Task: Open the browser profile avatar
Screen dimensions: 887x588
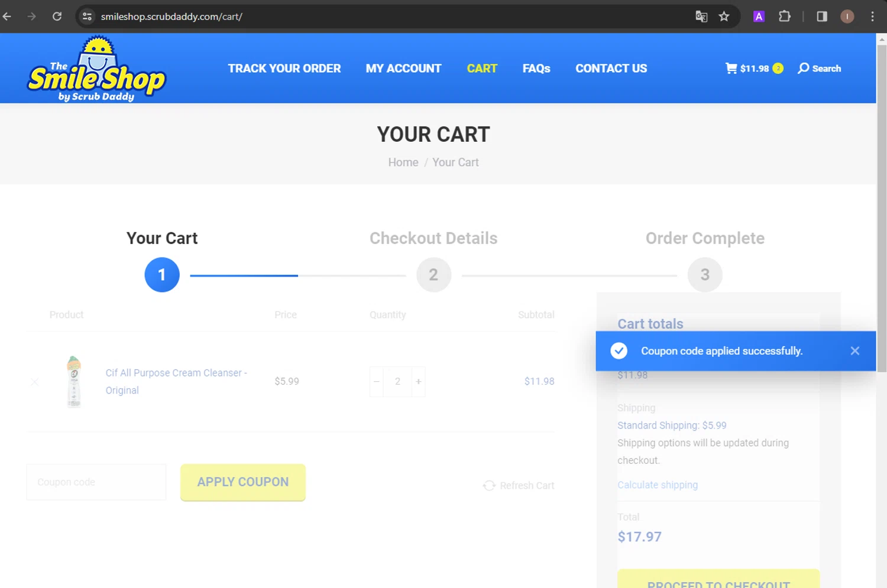Action: (x=847, y=17)
